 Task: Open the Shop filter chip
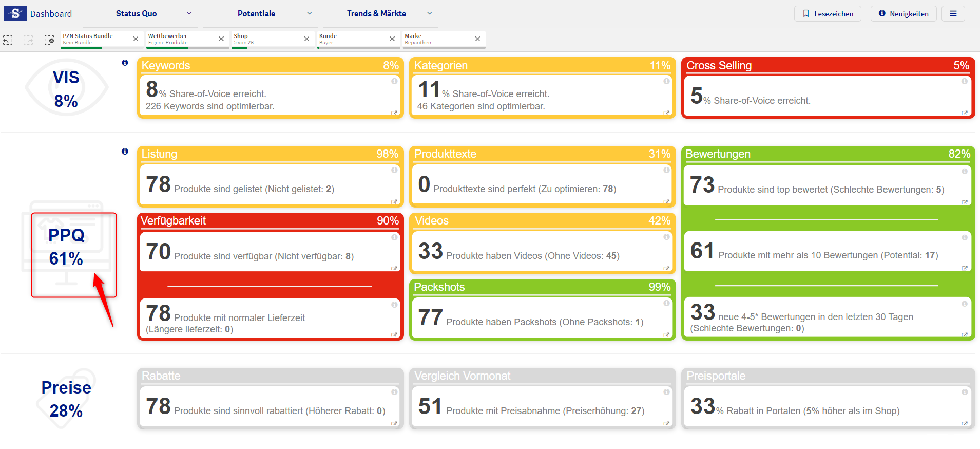click(x=267, y=39)
